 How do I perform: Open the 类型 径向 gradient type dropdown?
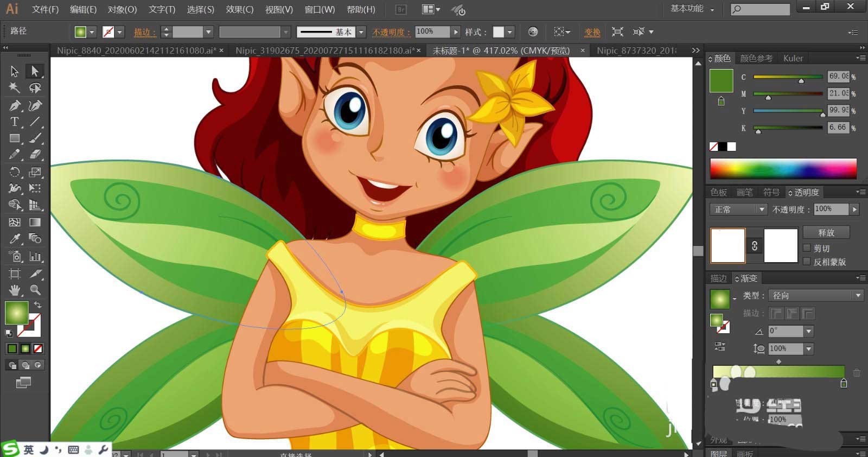816,295
